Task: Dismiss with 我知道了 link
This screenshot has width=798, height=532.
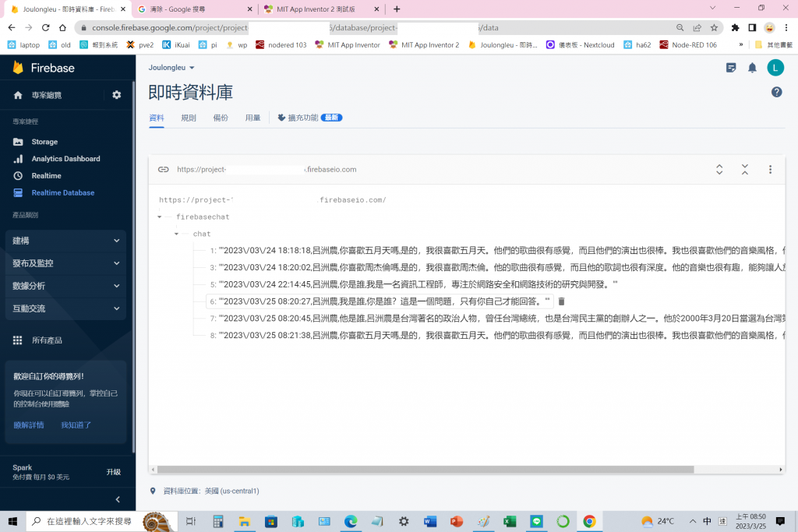Action: tap(76, 425)
